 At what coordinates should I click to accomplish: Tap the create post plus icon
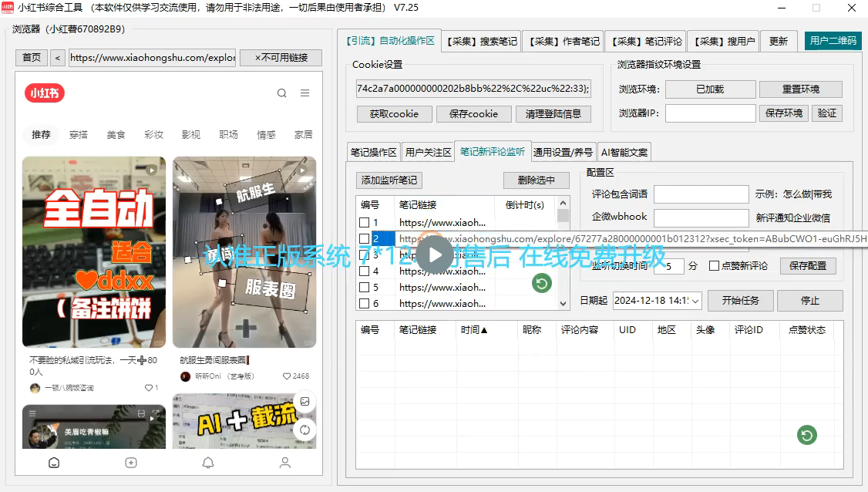click(x=131, y=463)
